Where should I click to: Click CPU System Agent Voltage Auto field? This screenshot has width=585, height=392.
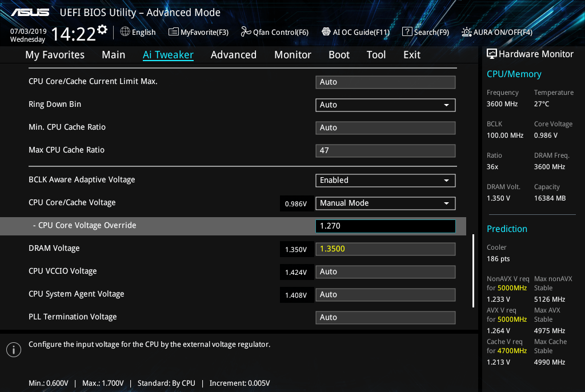coord(386,294)
